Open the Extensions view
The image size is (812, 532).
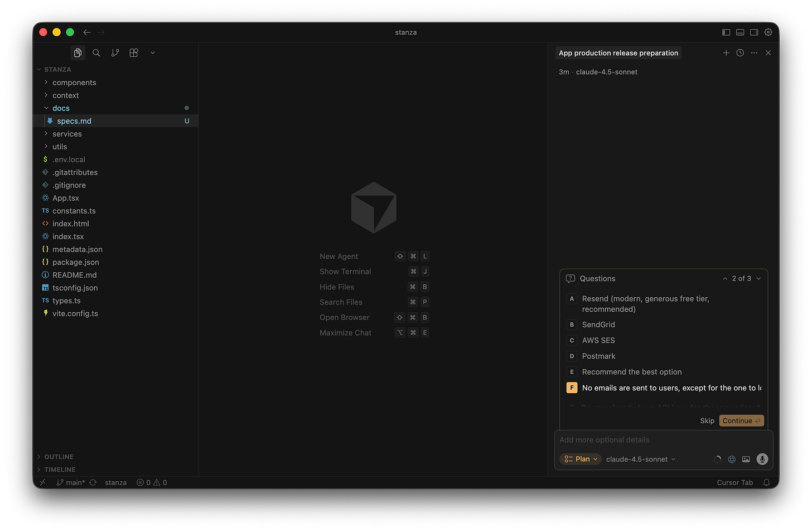(x=133, y=52)
